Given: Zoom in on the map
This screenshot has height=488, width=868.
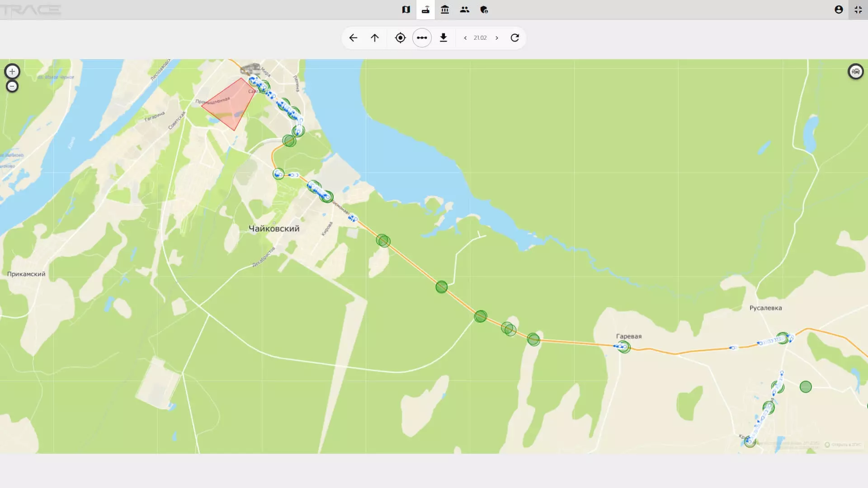Looking at the screenshot, I should [12, 71].
